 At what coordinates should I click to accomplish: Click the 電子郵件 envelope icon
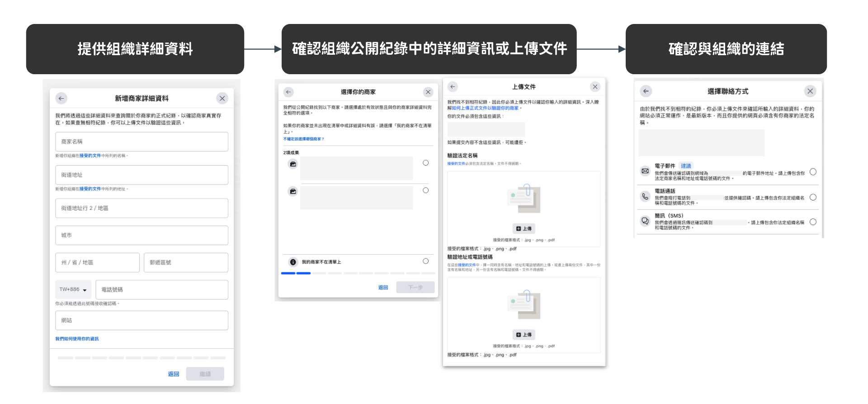(645, 171)
